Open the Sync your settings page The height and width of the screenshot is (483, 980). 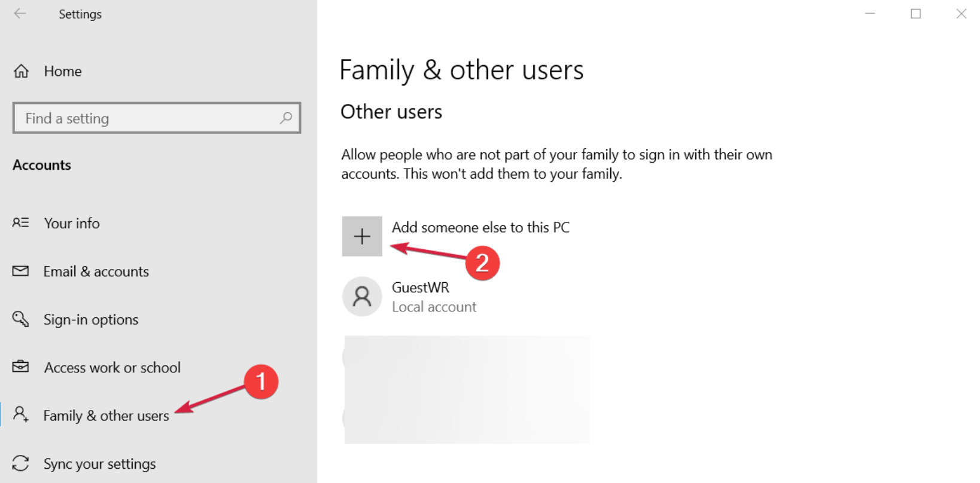click(100, 464)
